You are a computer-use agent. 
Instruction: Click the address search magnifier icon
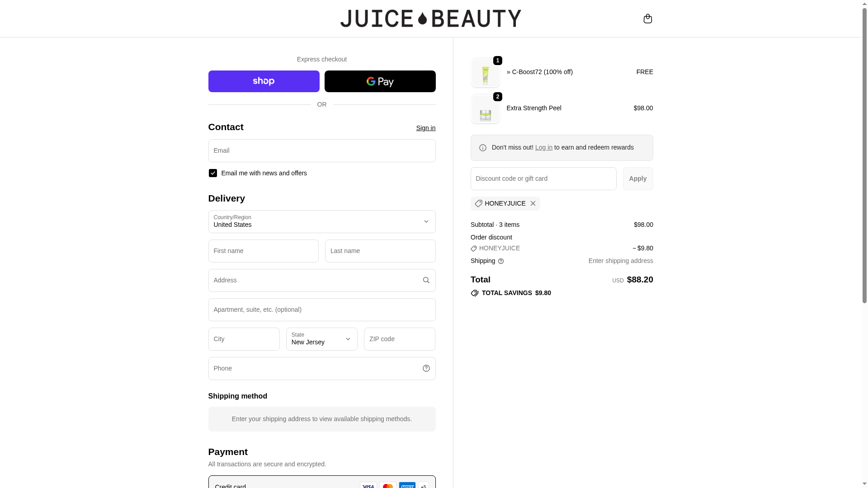click(426, 281)
